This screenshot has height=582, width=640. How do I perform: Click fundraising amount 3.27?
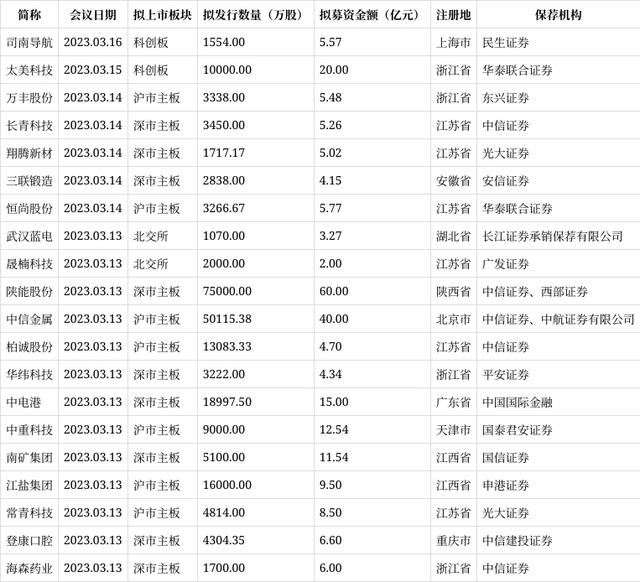coord(331,236)
